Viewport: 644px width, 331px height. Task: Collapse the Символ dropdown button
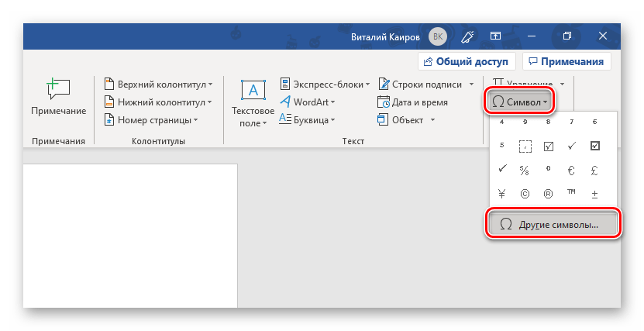tap(521, 102)
